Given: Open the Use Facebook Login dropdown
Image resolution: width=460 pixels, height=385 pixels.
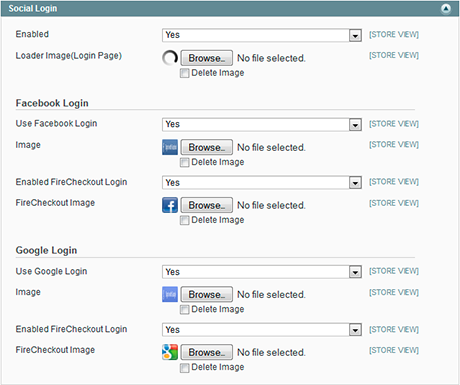Looking at the screenshot, I should (x=262, y=124).
